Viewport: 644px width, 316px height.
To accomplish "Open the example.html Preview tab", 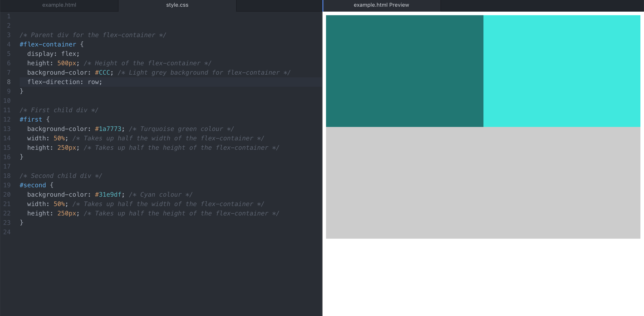I will [x=381, y=5].
